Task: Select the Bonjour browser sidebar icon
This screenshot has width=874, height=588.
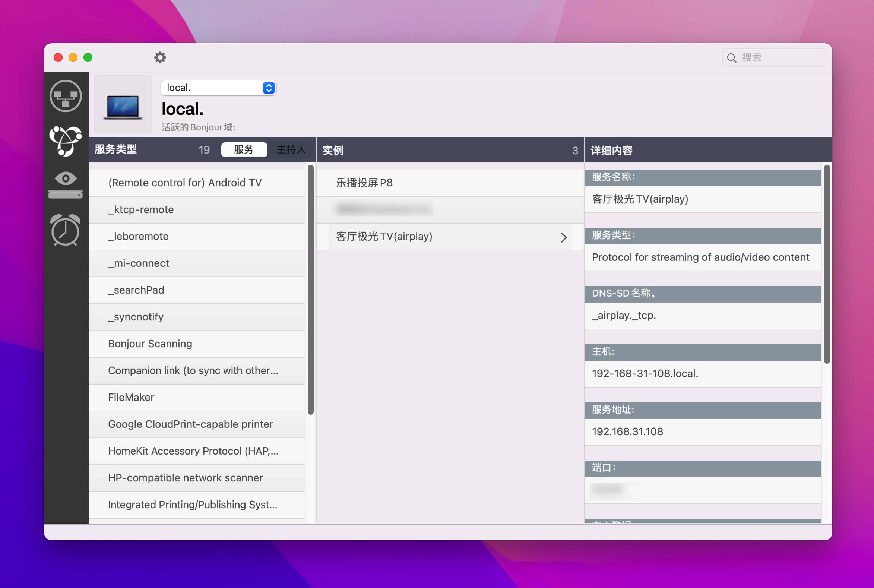Action: click(66, 141)
